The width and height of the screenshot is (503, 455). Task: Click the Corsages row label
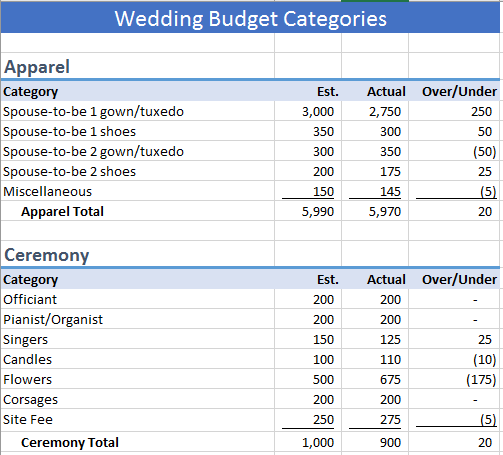[x=30, y=399]
